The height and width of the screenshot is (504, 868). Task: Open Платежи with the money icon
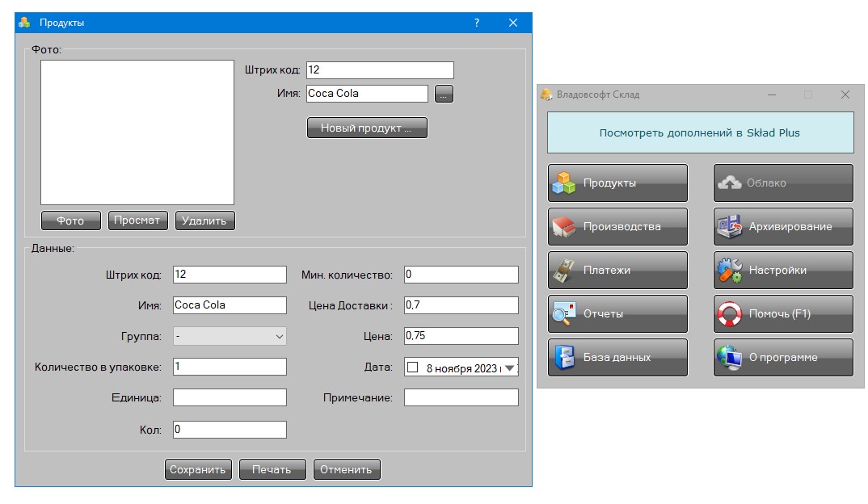[x=617, y=270]
